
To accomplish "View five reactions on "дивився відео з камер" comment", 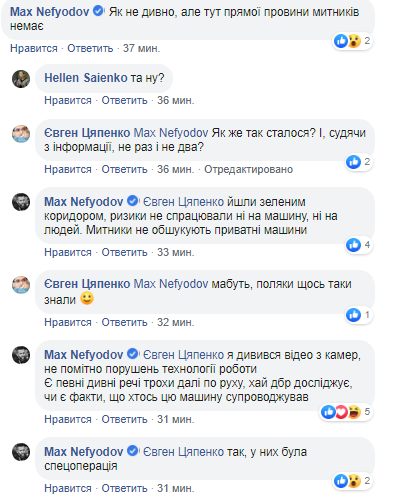I will coord(346,412).
